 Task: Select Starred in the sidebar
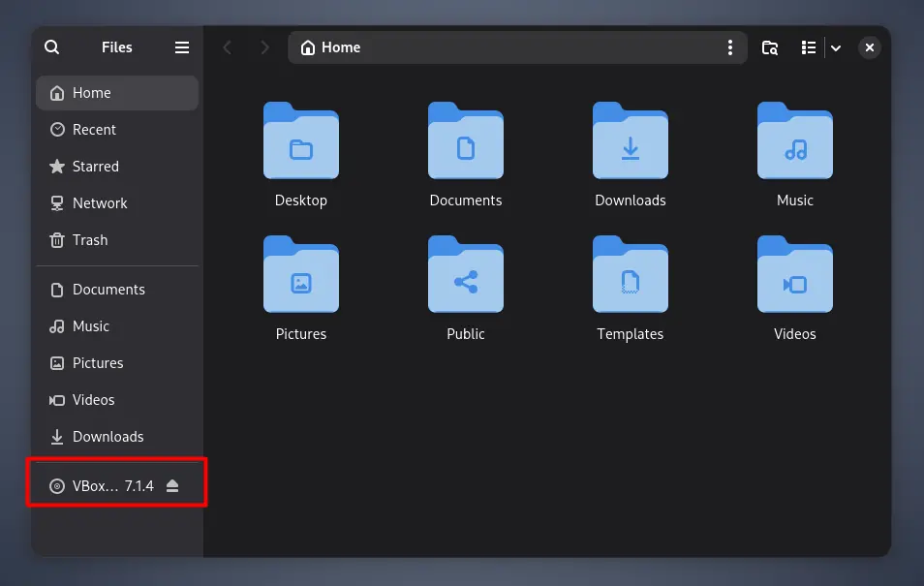coord(95,167)
